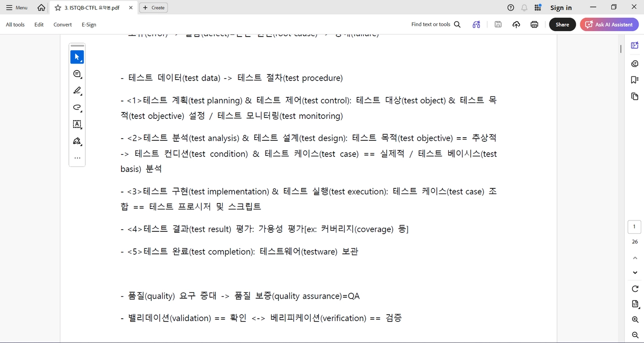Show more quick tools via ellipsis
644x343 pixels.
pyautogui.click(x=77, y=158)
